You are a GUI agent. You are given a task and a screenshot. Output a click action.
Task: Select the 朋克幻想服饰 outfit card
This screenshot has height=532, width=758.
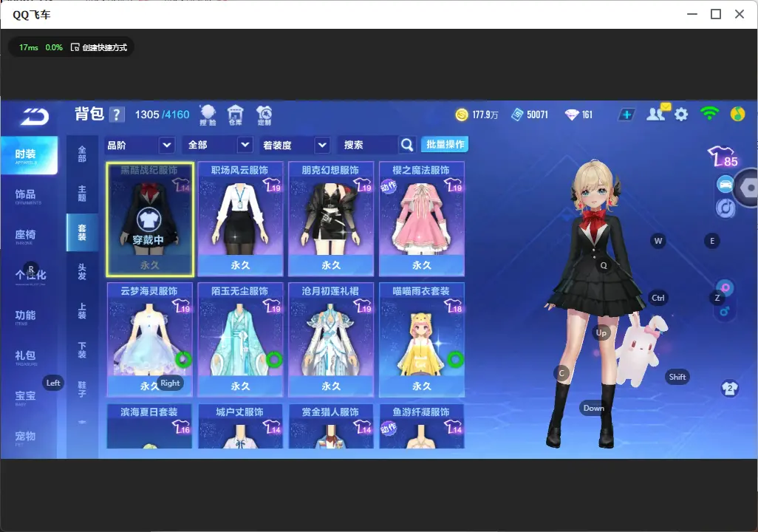pyautogui.click(x=331, y=219)
